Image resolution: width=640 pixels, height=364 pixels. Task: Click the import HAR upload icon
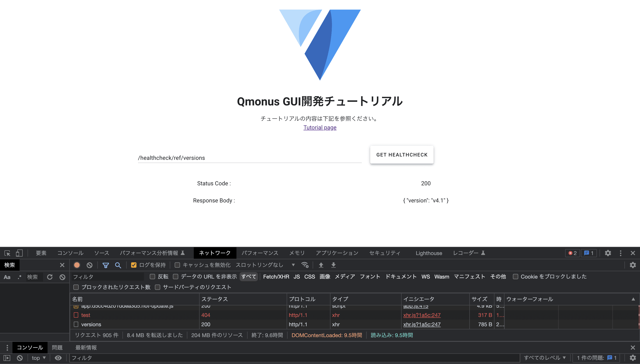[x=321, y=265]
